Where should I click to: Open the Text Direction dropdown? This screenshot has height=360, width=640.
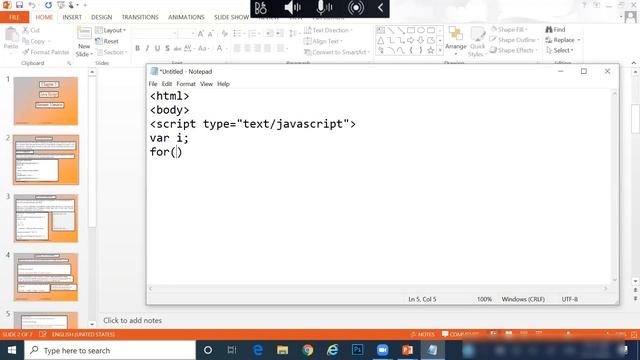coord(328,30)
